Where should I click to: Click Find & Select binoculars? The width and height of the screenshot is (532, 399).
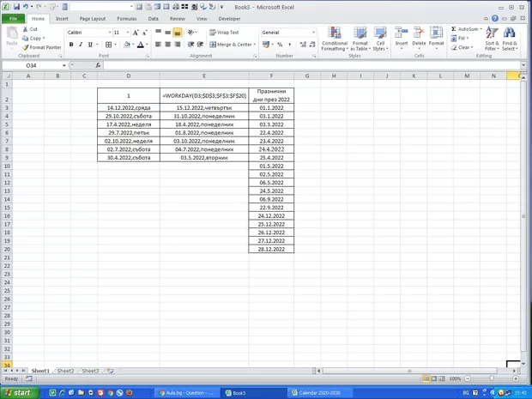coord(510,39)
